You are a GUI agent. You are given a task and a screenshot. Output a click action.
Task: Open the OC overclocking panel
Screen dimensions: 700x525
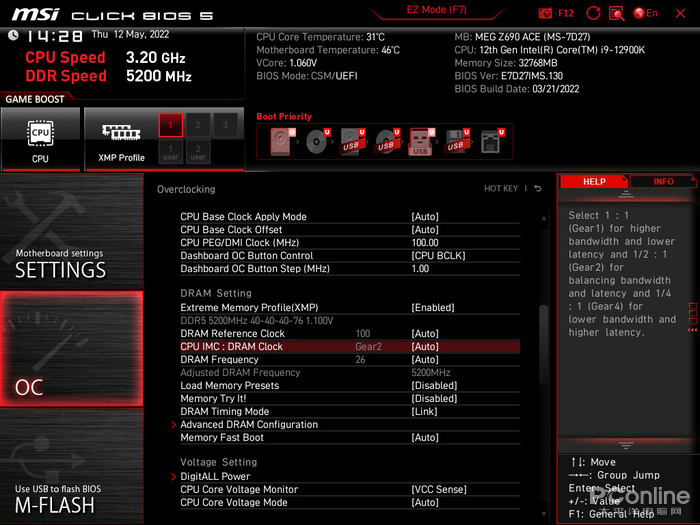[71, 349]
